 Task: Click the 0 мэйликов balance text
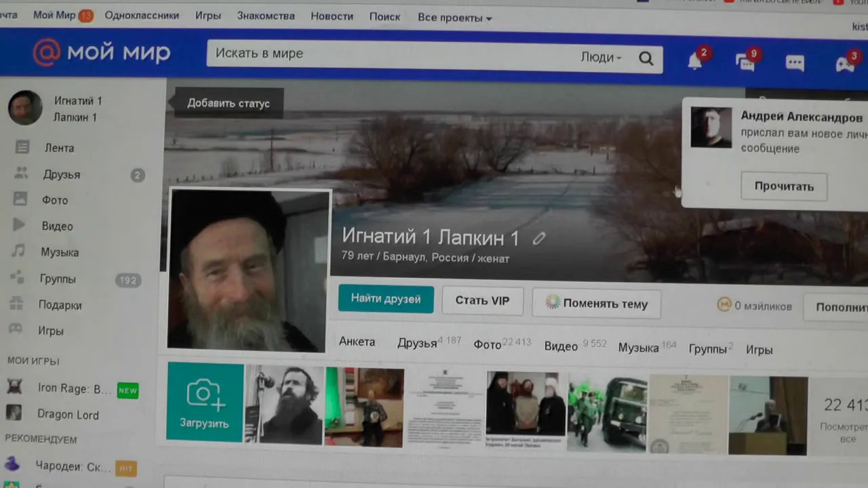763,306
